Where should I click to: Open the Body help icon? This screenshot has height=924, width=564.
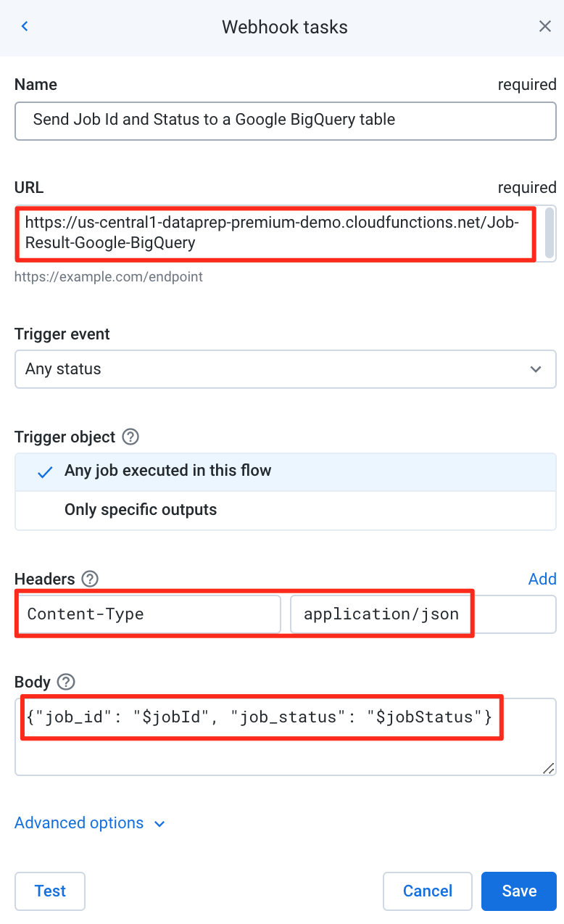pos(66,682)
